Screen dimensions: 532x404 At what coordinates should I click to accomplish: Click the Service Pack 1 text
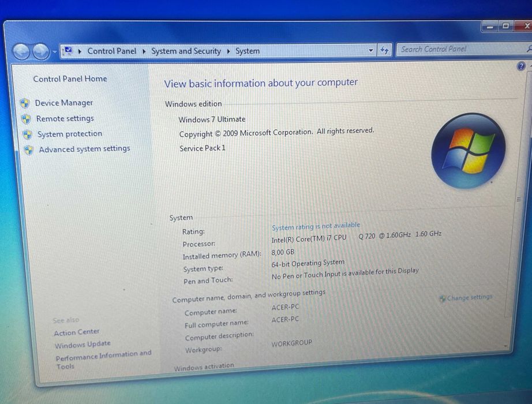(203, 148)
